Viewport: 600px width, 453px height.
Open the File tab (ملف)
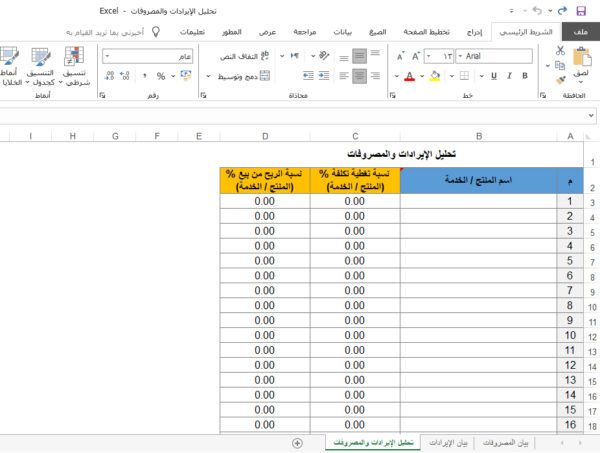[580, 32]
